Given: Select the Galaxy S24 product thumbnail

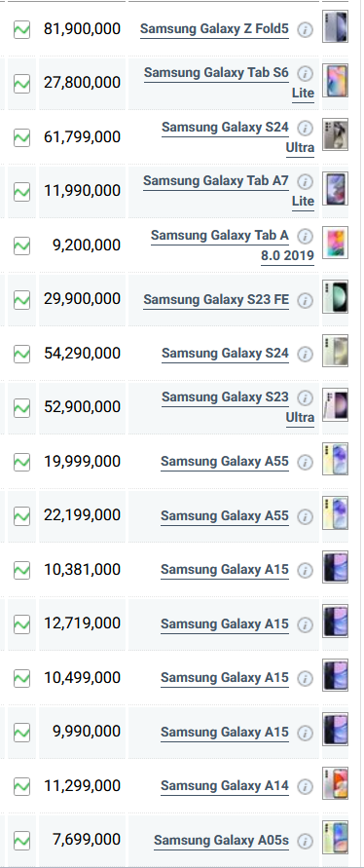Looking at the screenshot, I should [x=335, y=351].
